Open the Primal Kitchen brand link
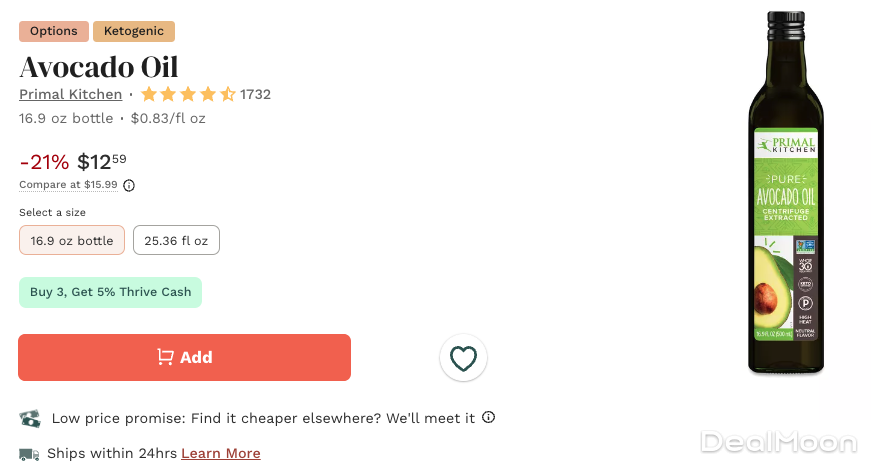 (x=70, y=95)
